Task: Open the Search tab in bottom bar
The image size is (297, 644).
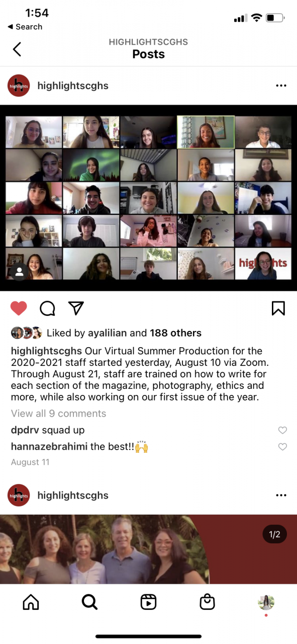Action: click(x=89, y=602)
